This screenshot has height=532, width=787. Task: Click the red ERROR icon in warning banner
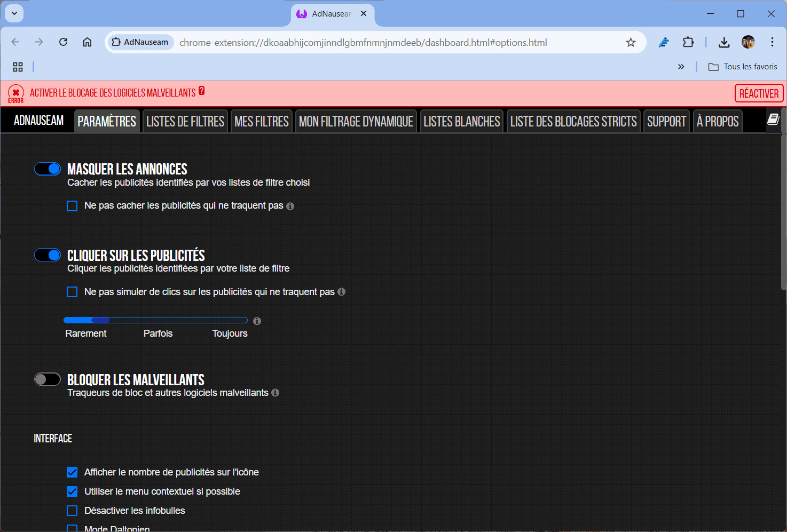tap(16, 94)
